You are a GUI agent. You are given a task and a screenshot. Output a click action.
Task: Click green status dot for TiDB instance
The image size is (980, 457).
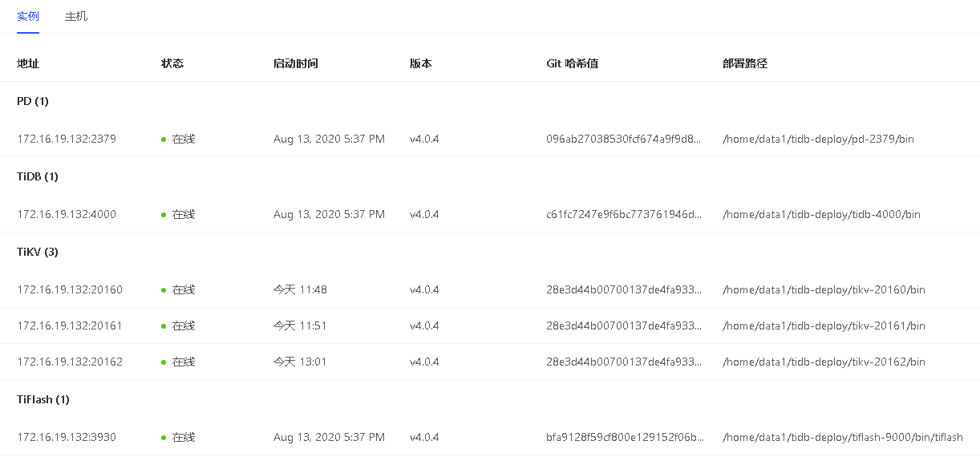[164, 215]
